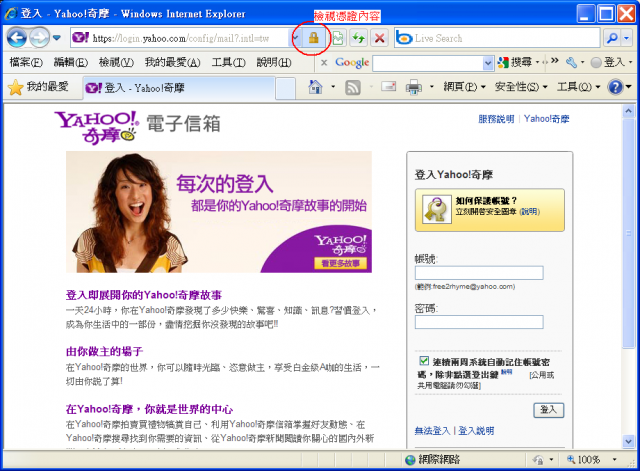Image resolution: width=640 pixels, height=471 pixels.
Task: Open a new blank tab
Action: click(285, 88)
